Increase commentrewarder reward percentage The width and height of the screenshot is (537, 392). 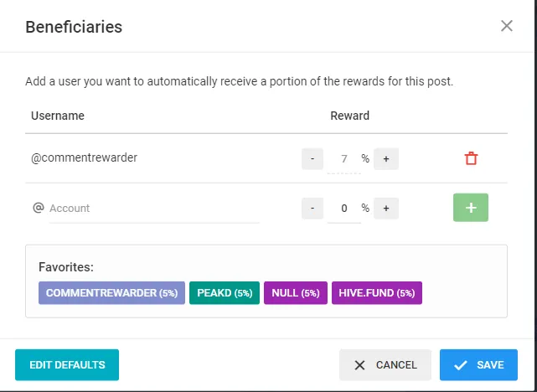coord(386,158)
